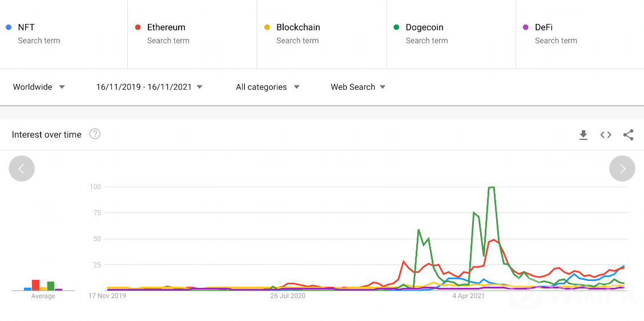Go to previous chart with left arrow
Viewport: 644px width, 321px height.
22,168
